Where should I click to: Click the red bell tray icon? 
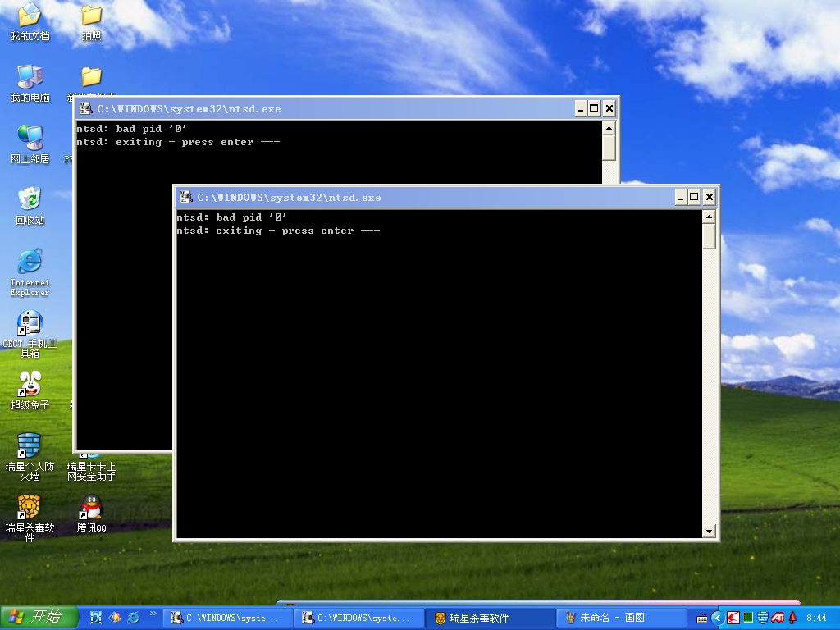pyautogui.click(x=793, y=618)
